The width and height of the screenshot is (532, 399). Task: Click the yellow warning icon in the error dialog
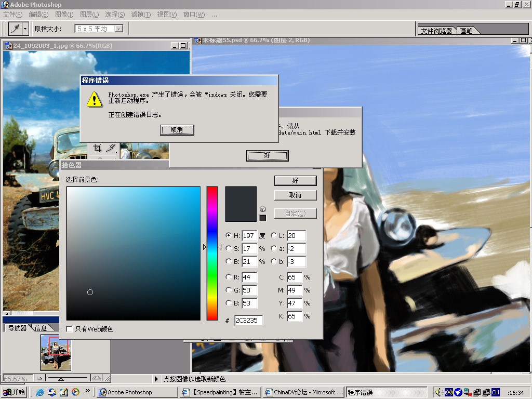[x=95, y=100]
